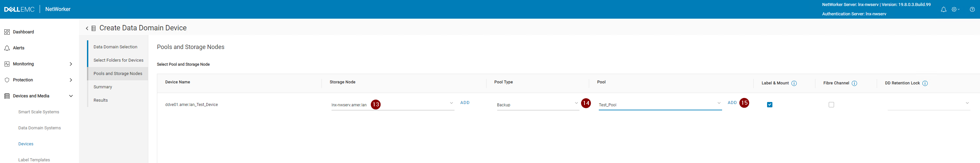Go to the Summary wizard step
Viewport: 980px width, 163px height.
(103, 87)
